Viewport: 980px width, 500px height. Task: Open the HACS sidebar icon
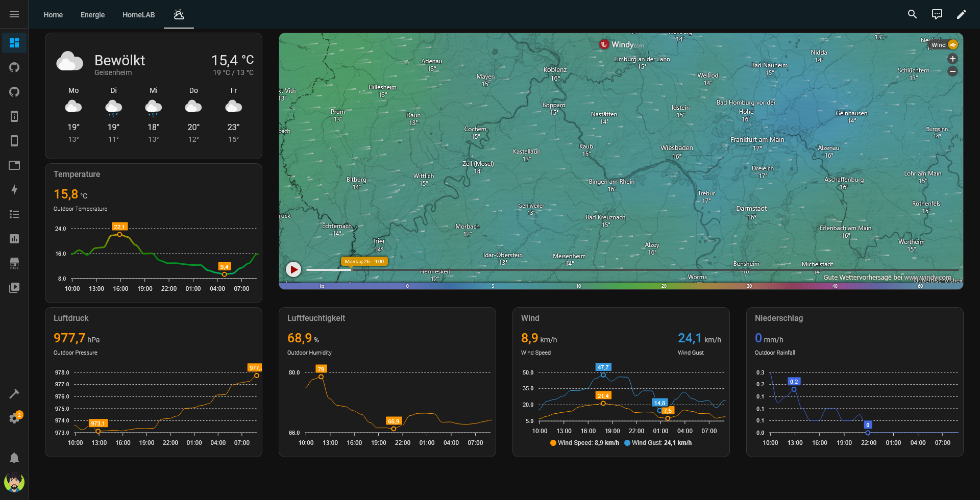point(14,263)
